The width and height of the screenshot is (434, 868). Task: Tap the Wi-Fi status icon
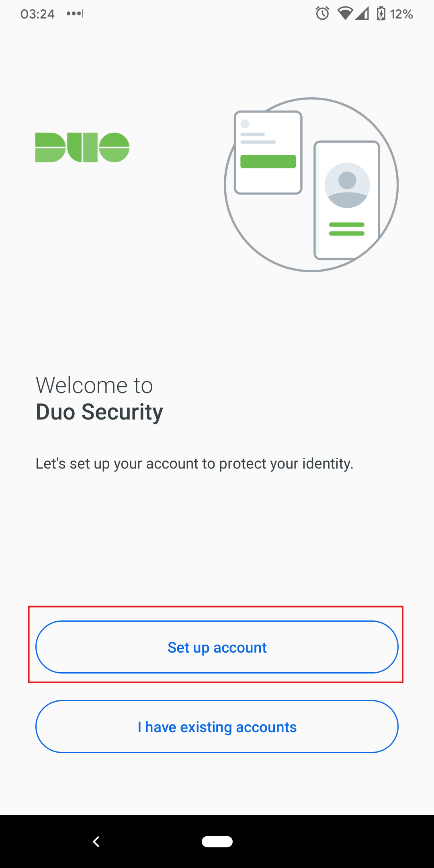click(x=344, y=14)
